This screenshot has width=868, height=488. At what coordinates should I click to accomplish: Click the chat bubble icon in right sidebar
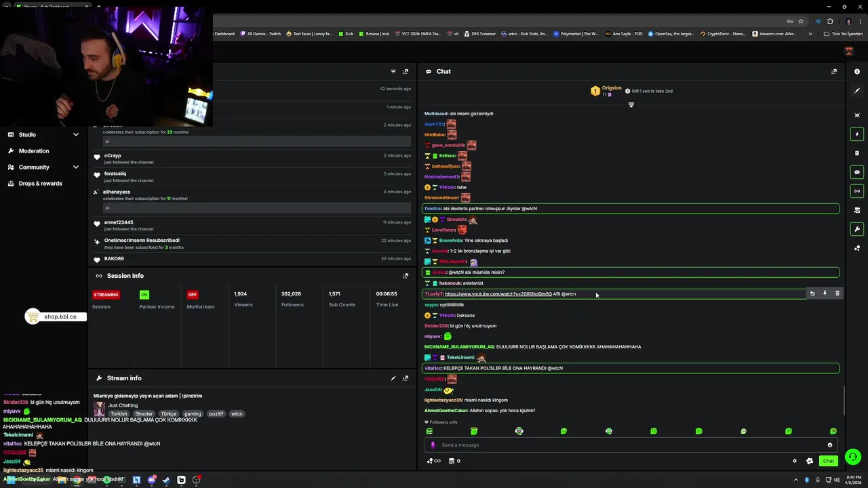[x=857, y=172]
